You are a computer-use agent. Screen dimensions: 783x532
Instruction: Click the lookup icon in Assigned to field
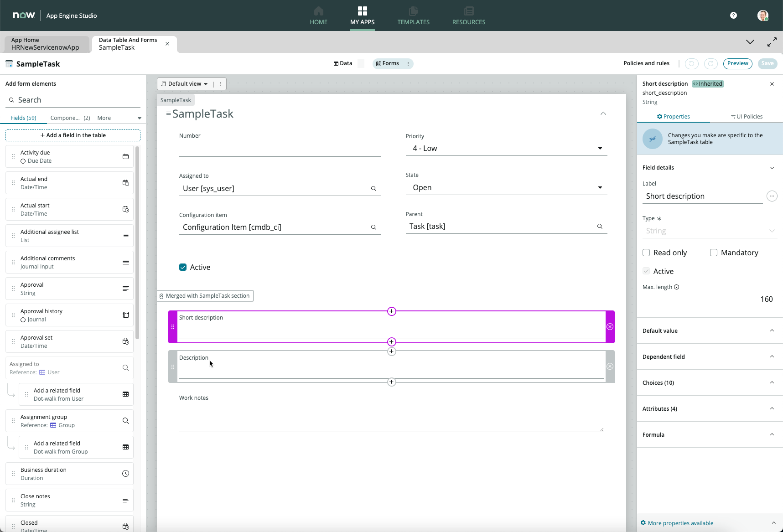click(x=373, y=189)
